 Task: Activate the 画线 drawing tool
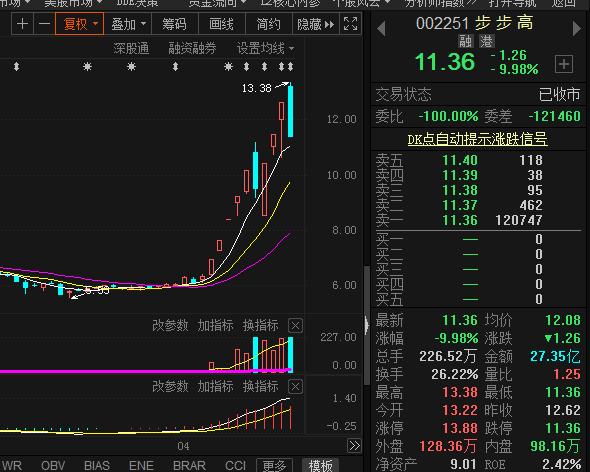click(x=221, y=24)
